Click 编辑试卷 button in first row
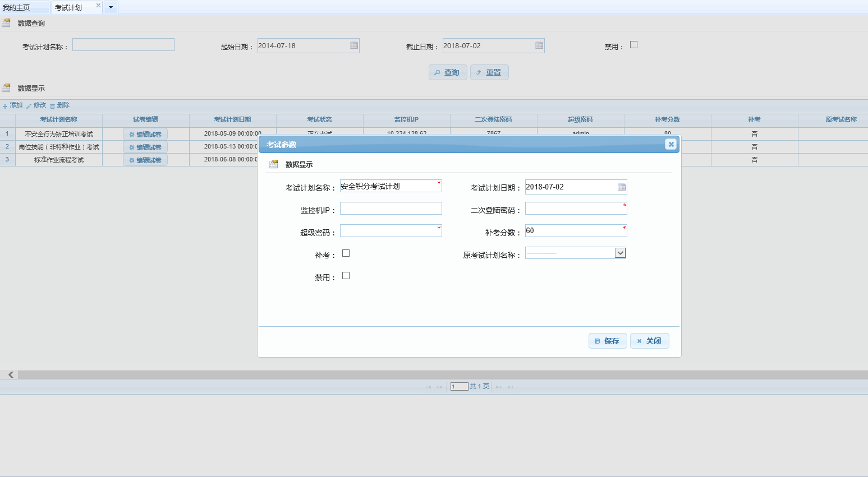Image resolution: width=868 pixels, height=477 pixels. tap(145, 135)
